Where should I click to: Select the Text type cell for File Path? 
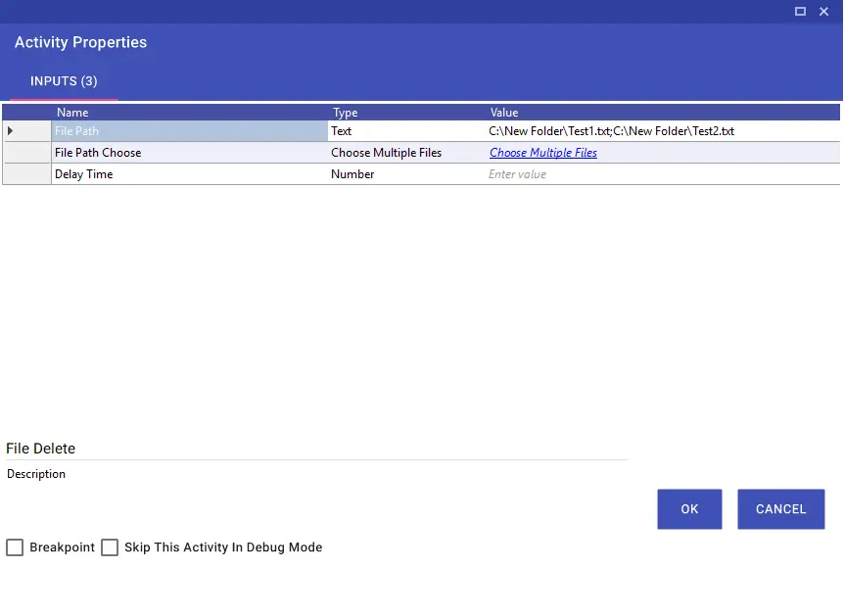coord(406,131)
